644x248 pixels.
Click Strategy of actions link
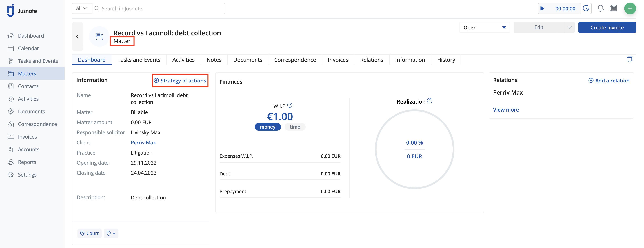tap(180, 81)
